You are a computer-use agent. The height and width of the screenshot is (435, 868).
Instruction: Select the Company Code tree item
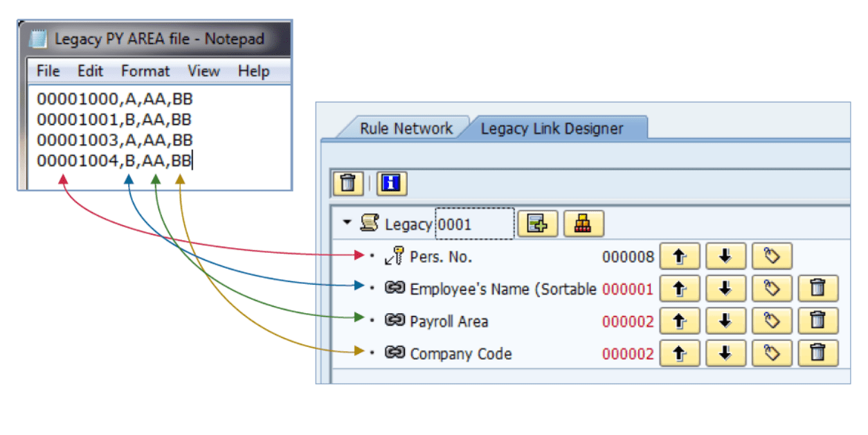point(461,354)
